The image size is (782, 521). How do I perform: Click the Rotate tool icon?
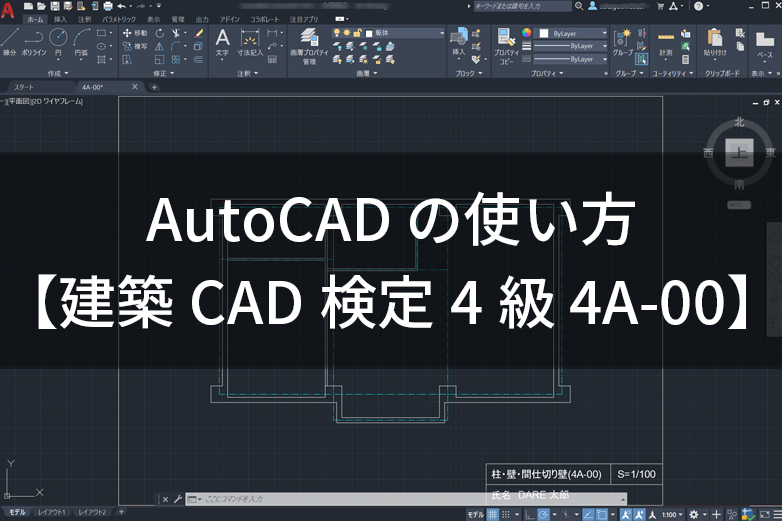coord(160,33)
